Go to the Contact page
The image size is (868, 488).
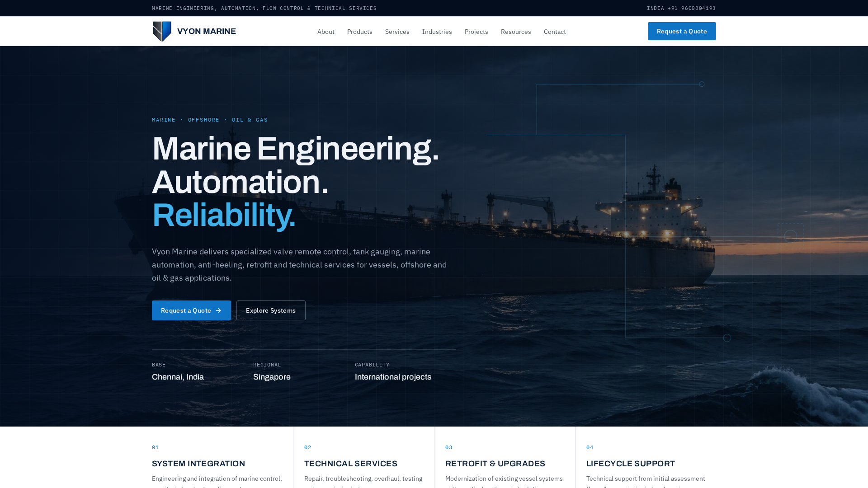click(555, 32)
